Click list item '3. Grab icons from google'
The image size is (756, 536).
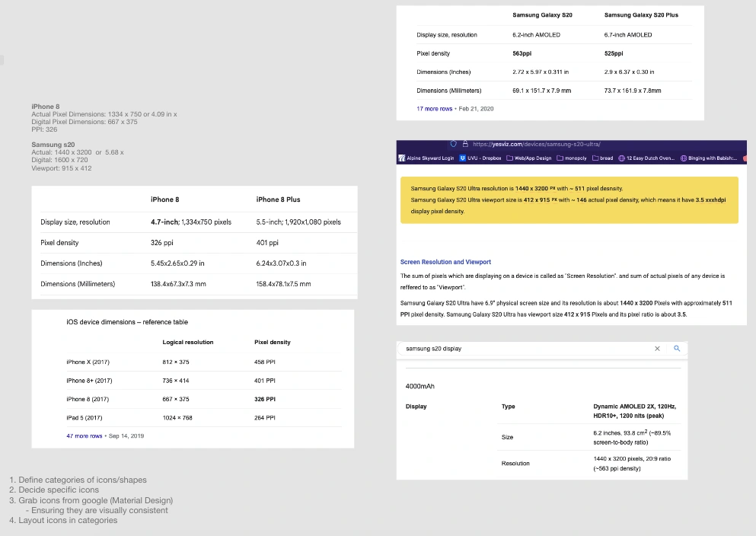(x=91, y=500)
